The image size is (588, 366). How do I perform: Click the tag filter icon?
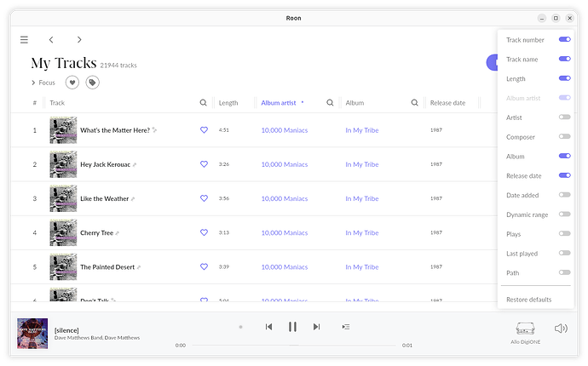pos(92,83)
